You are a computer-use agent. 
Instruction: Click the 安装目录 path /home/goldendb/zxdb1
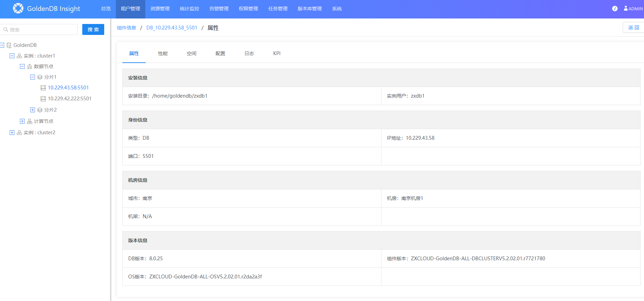pos(180,96)
